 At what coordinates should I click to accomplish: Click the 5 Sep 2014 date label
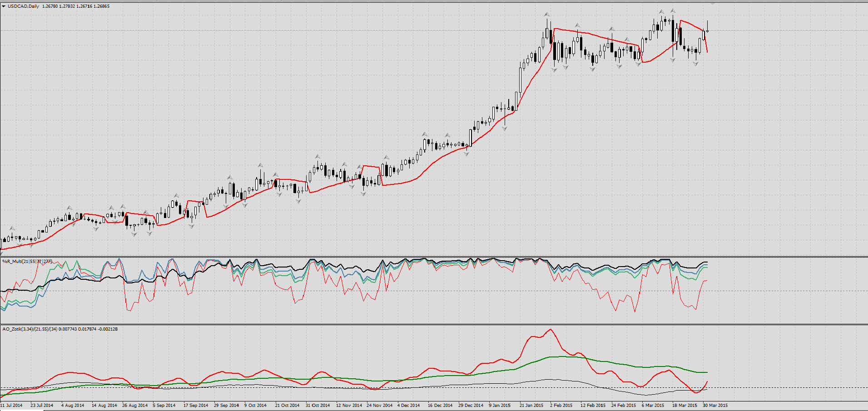[164, 406]
